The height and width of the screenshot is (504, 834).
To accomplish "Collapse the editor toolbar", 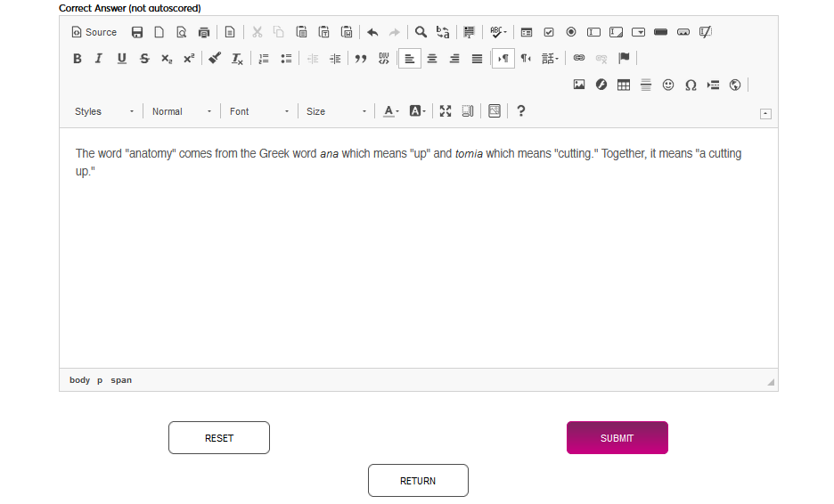I will [765, 114].
